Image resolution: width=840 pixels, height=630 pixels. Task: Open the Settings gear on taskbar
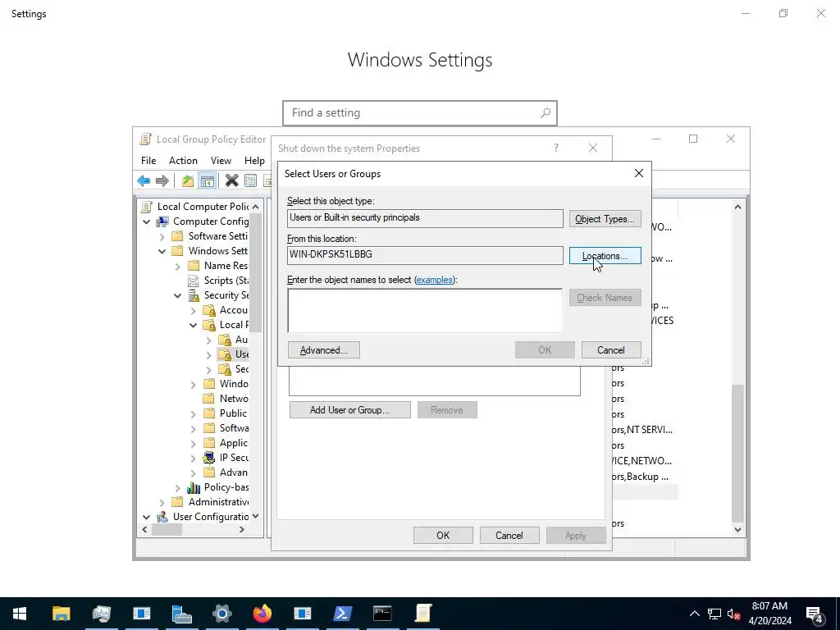221,614
